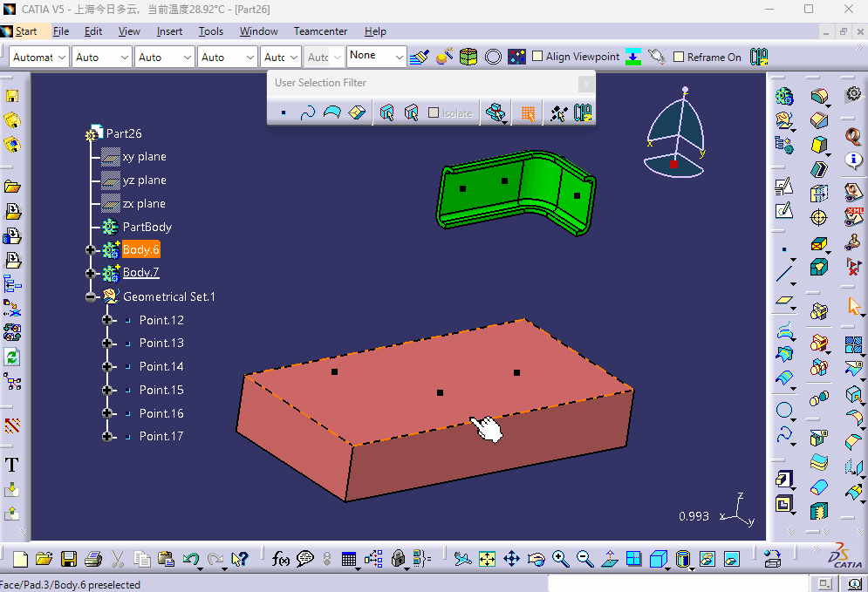This screenshot has width=868, height=592.
Task: Open the Tools menu
Action: pos(211,31)
